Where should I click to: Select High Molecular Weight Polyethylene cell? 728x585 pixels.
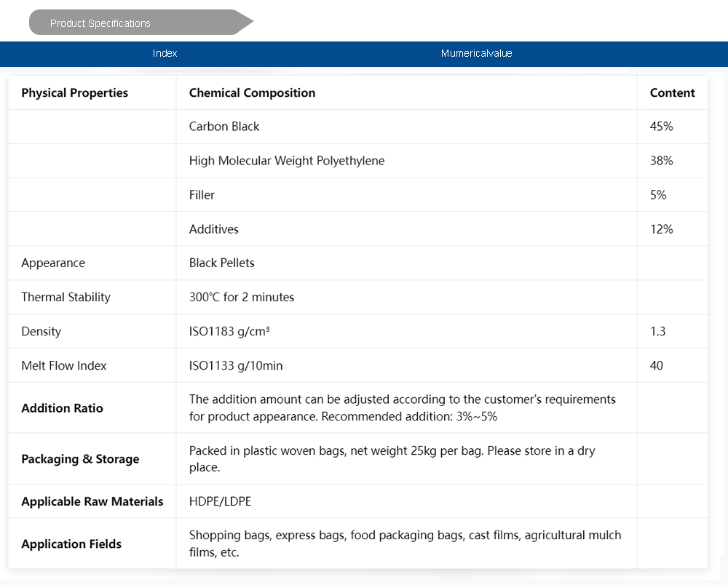click(x=287, y=161)
